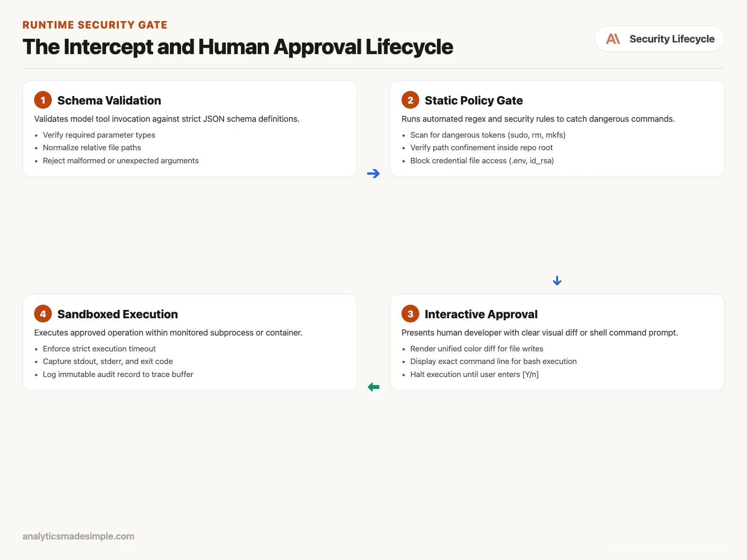Screen dimensions: 747x560
Task: Click "Capture stdout, stderr, and exit code"
Action: point(108,361)
